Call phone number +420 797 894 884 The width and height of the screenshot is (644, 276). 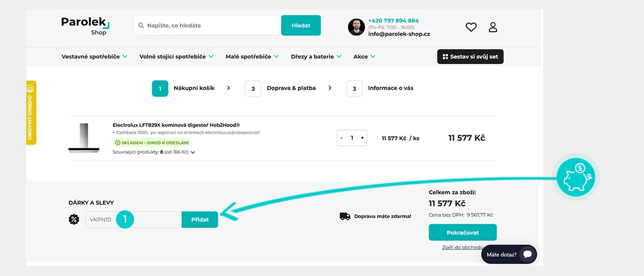(393, 21)
